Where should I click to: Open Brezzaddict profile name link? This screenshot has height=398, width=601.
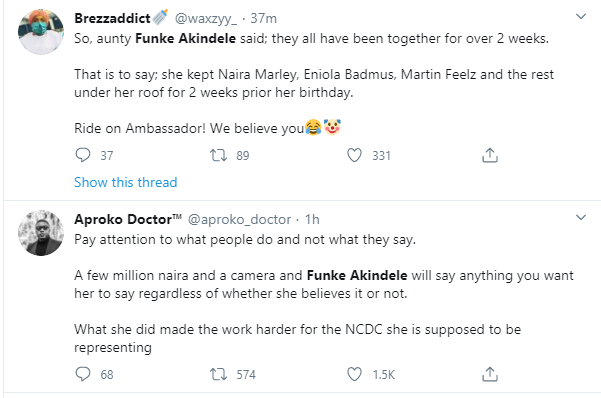(x=112, y=18)
